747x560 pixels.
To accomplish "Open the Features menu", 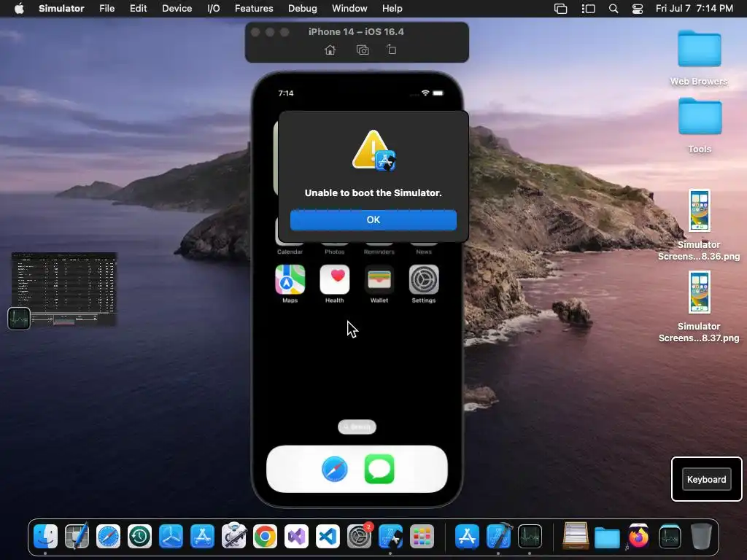I will click(x=254, y=9).
